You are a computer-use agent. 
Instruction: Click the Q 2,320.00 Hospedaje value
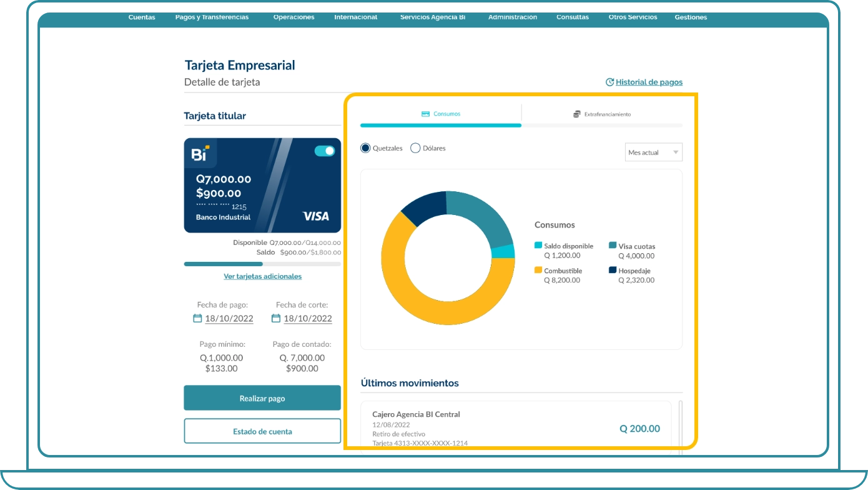(x=636, y=280)
